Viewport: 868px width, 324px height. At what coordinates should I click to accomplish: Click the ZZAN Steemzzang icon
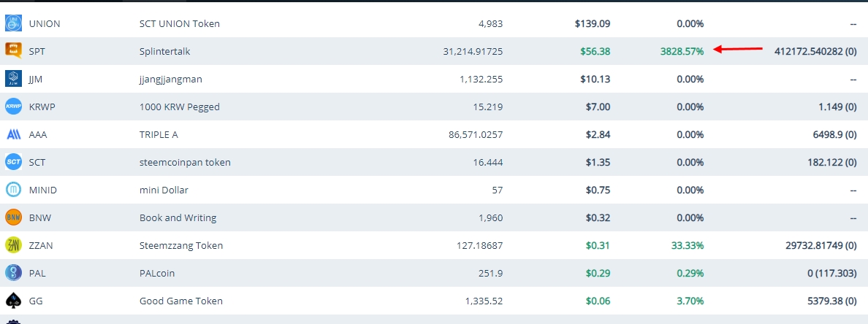click(13, 245)
